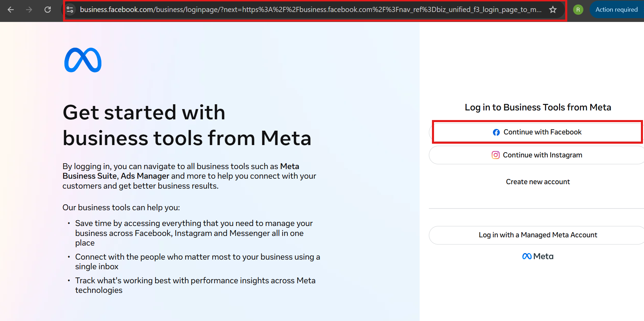Screen dimensions: 644x321
Task: Click the Instagram logo icon in button
Action: (x=496, y=155)
